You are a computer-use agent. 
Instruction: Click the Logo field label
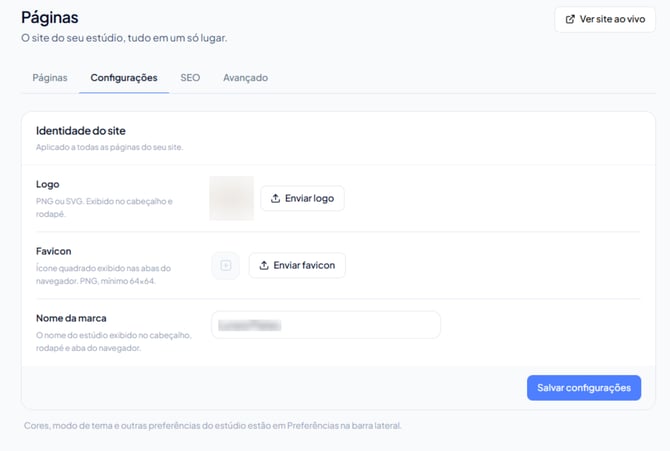point(47,184)
